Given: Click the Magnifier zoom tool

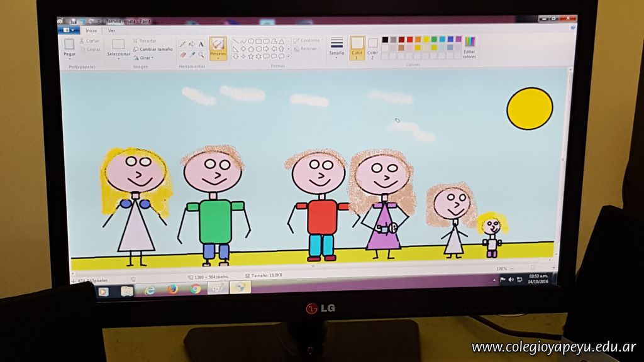Looking at the screenshot, I should (x=201, y=55).
